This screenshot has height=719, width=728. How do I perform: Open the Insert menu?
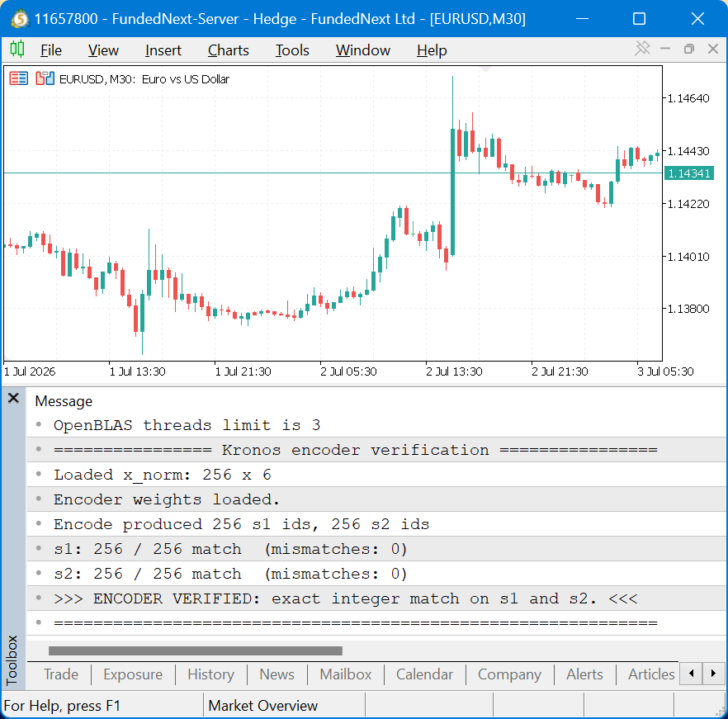(x=163, y=50)
